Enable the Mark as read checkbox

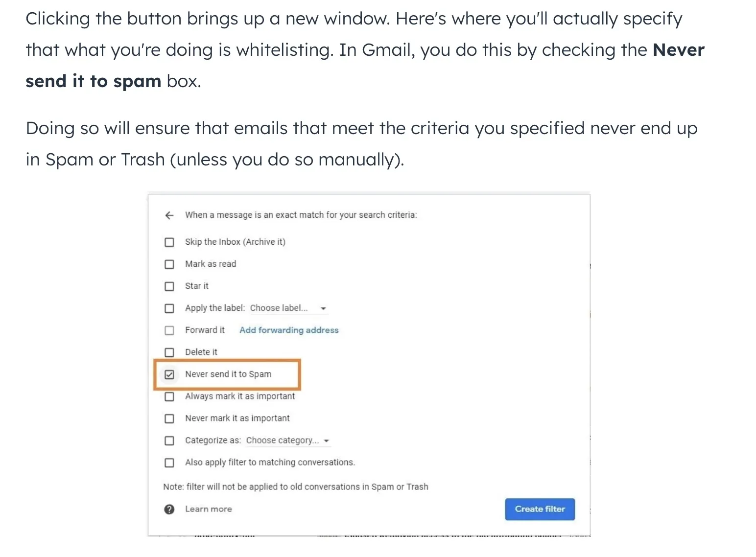[x=169, y=264]
